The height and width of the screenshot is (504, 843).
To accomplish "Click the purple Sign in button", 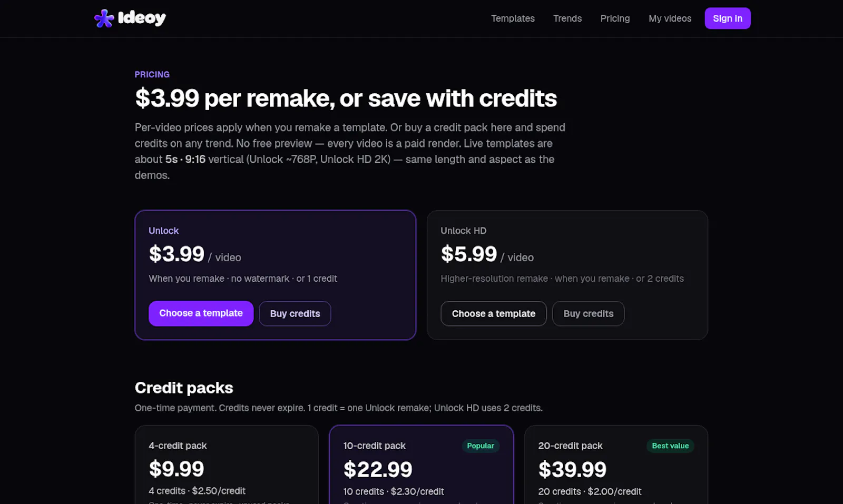I will pyautogui.click(x=728, y=18).
